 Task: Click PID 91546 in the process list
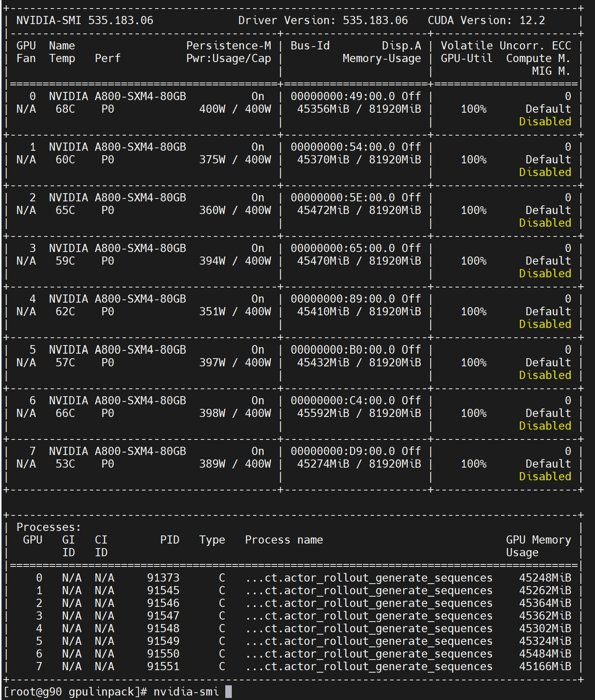point(163,603)
